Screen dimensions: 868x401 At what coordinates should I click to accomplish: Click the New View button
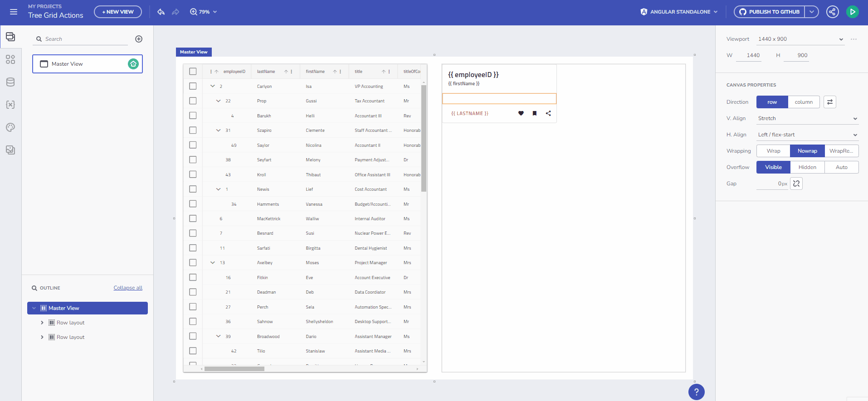point(118,12)
